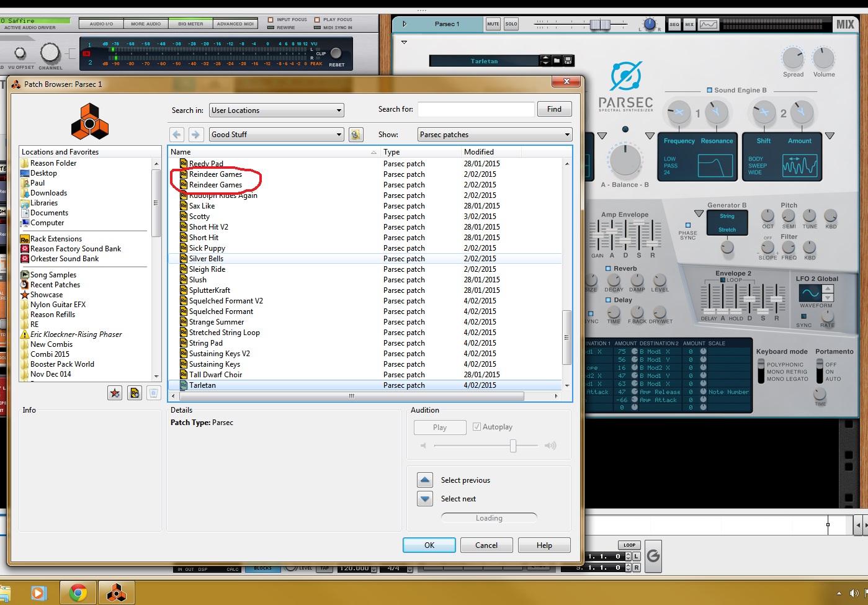
Task: Switch to AUDIO I/O tab
Action: pyautogui.click(x=101, y=24)
